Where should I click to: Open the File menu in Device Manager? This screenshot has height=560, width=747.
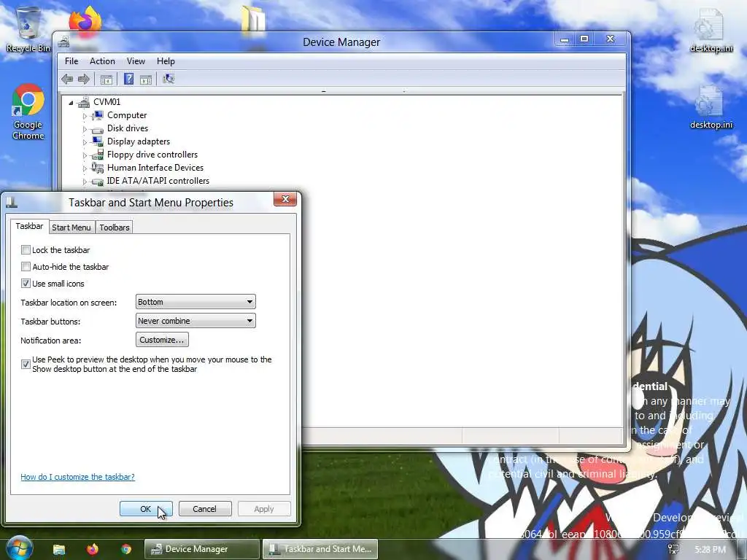(x=71, y=61)
